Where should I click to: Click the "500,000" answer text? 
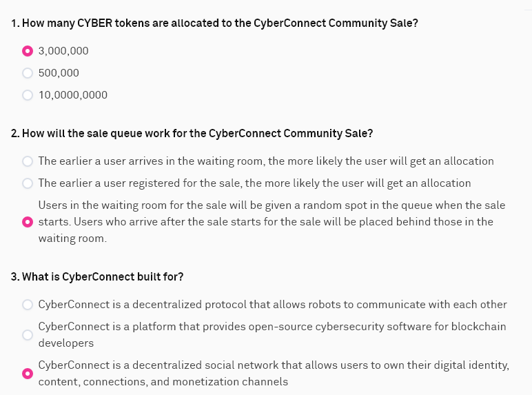click(x=59, y=73)
